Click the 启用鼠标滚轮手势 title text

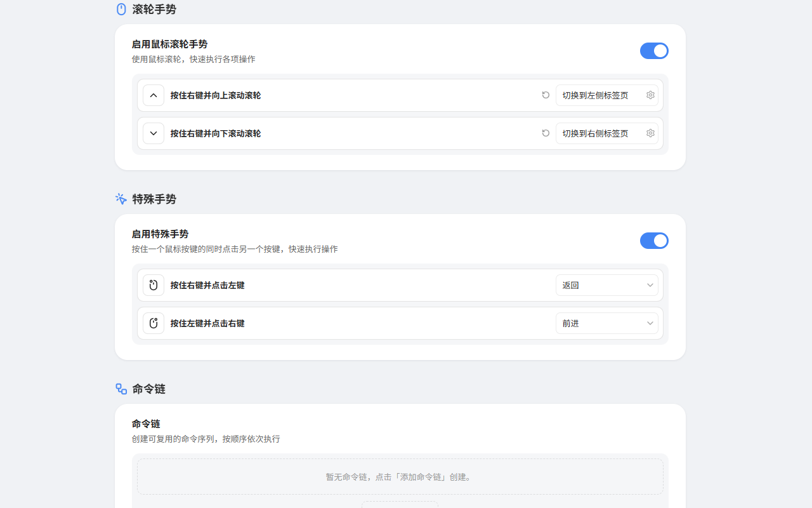[169, 44]
